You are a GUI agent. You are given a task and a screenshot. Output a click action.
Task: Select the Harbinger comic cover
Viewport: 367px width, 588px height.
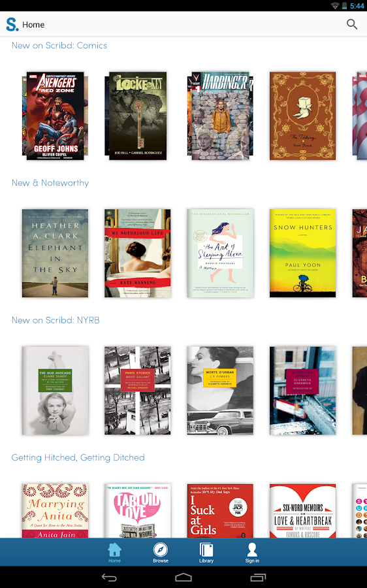coord(220,116)
